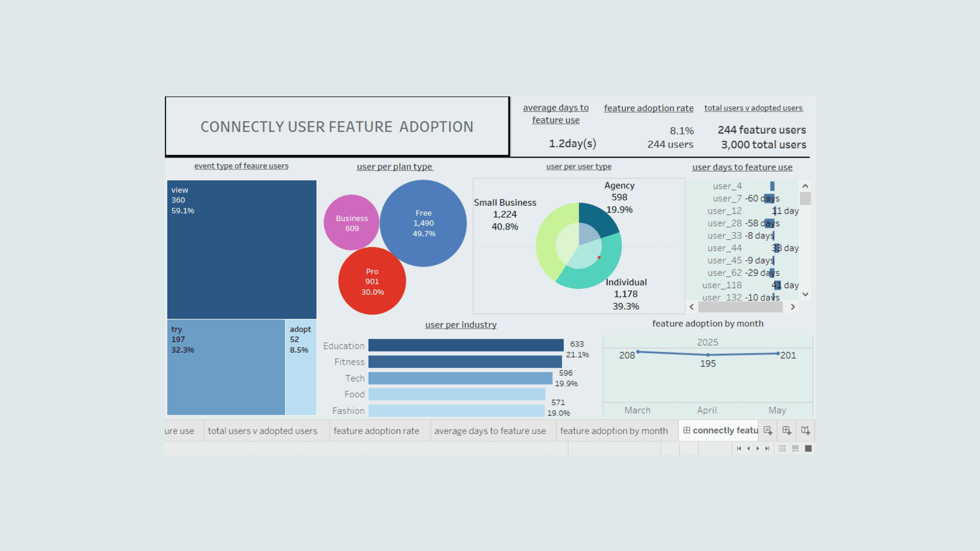Click the up chevron on the user days scrollbar
The width and height of the screenshot is (980, 551).
805,186
